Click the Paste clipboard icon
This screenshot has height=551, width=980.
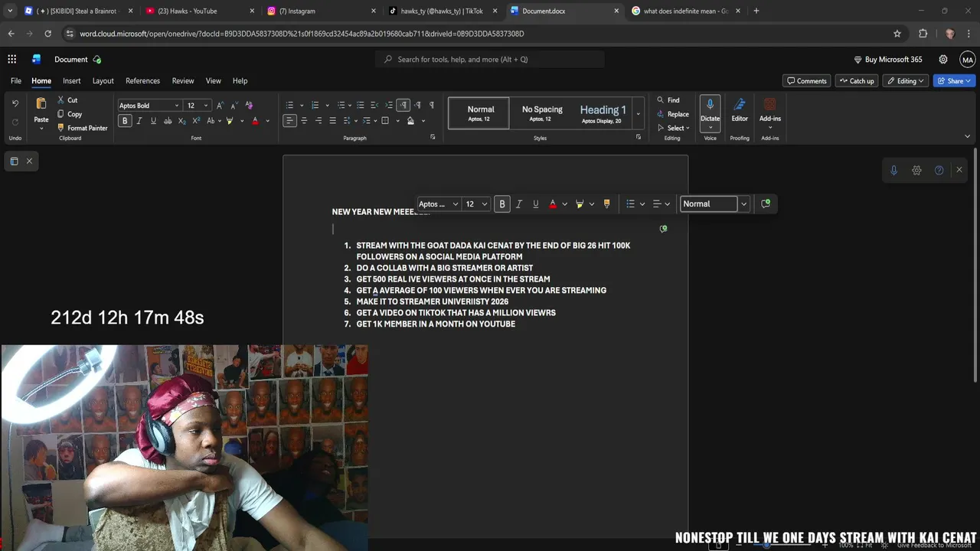pos(41,105)
